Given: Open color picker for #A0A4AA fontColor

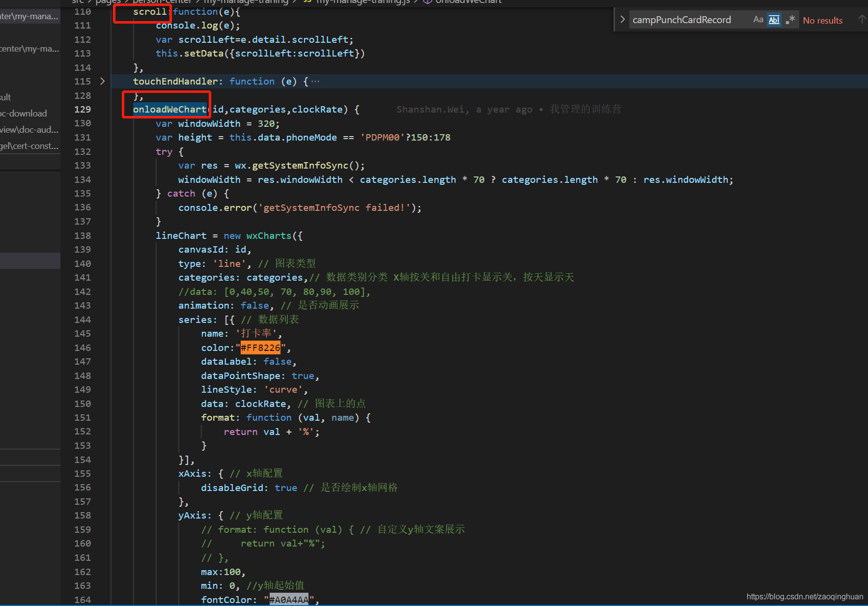Looking at the screenshot, I should 289,600.
